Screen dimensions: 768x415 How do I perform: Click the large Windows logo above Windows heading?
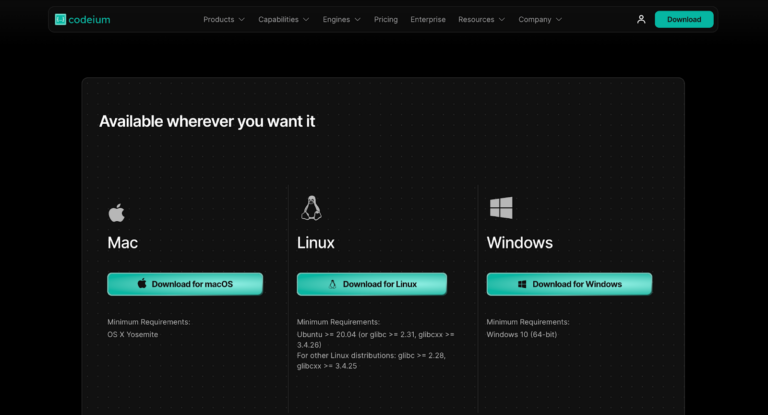[501, 208]
